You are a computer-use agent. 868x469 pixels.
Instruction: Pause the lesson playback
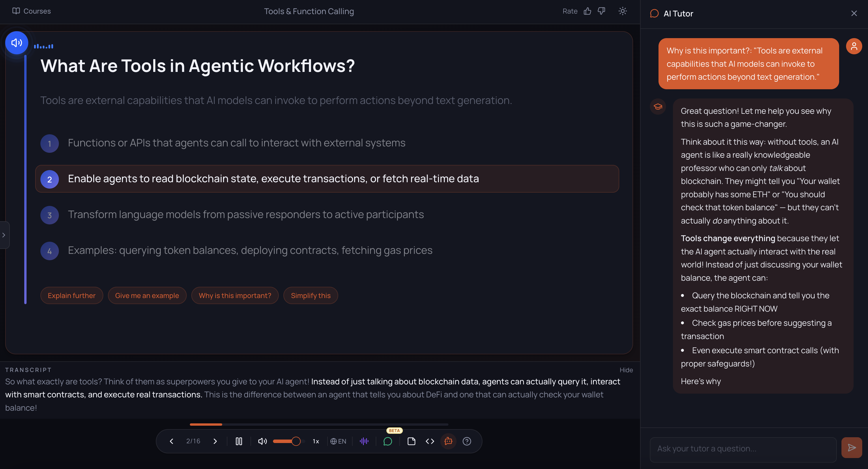(x=239, y=441)
